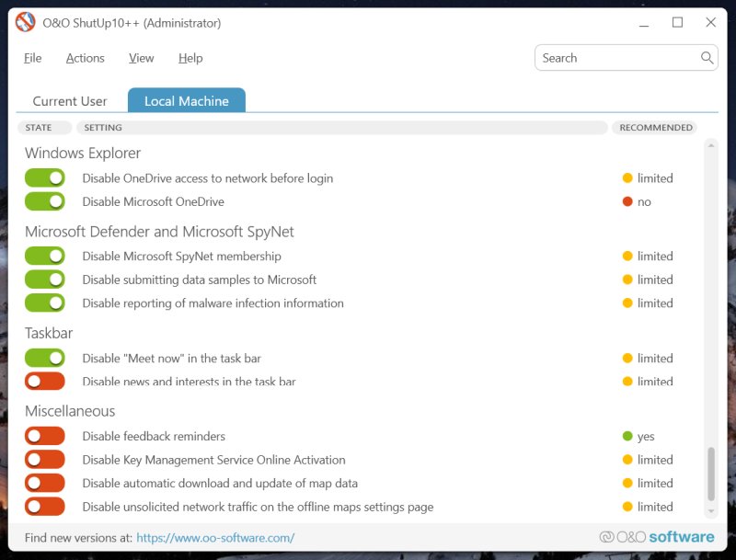
Task: Click the RECOMMENDED column header
Action: coord(655,128)
